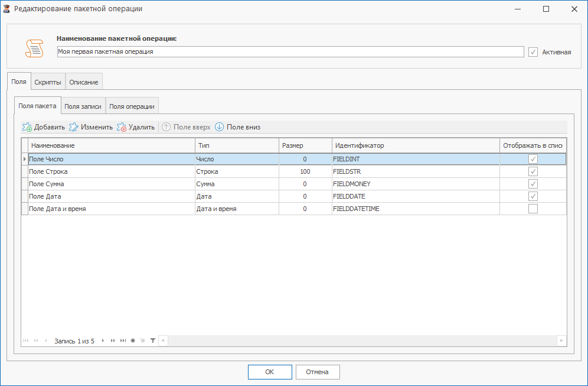Set a bookmark with navigator star icon
The height and width of the screenshot is (386, 588).
coord(133,340)
